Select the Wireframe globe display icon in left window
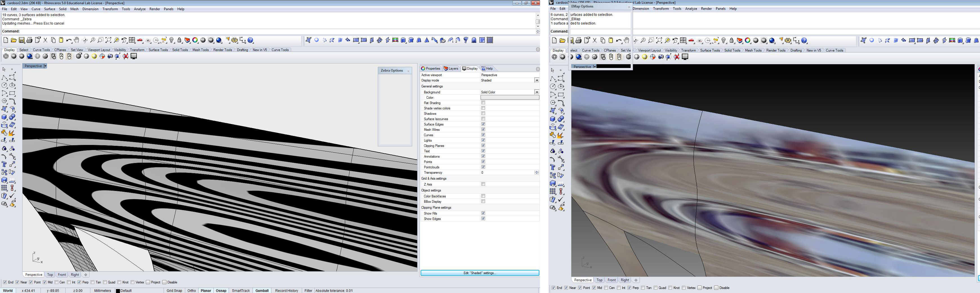The width and height of the screenshot is (980, 293). [x=6, y=56]
